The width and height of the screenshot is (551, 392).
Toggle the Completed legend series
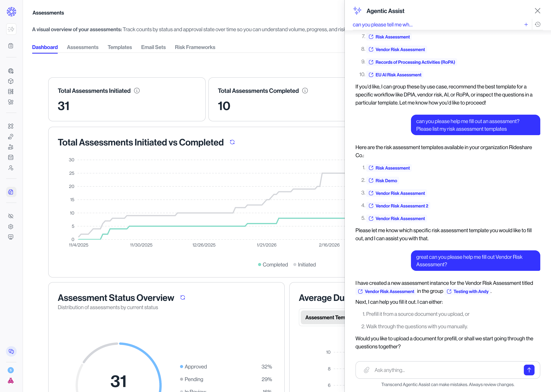(273, 265)
